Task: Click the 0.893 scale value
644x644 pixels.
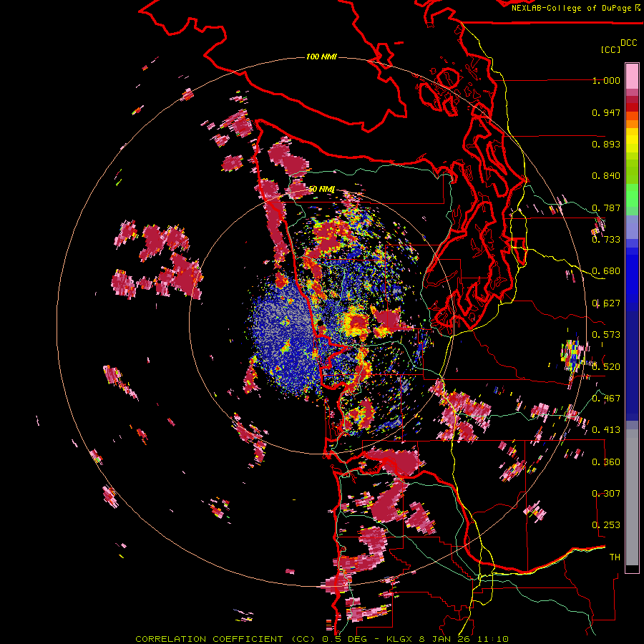Action: [606, 144]
